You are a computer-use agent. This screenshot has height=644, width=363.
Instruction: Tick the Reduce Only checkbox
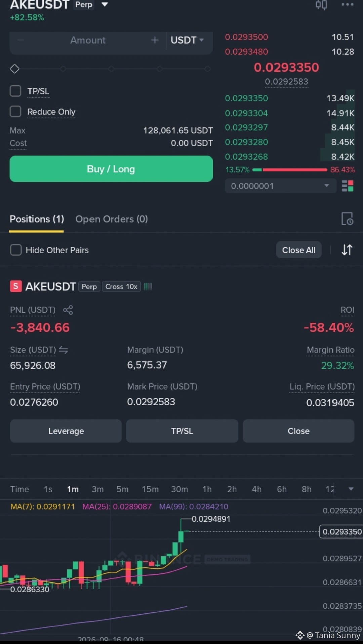click(15, 111)
